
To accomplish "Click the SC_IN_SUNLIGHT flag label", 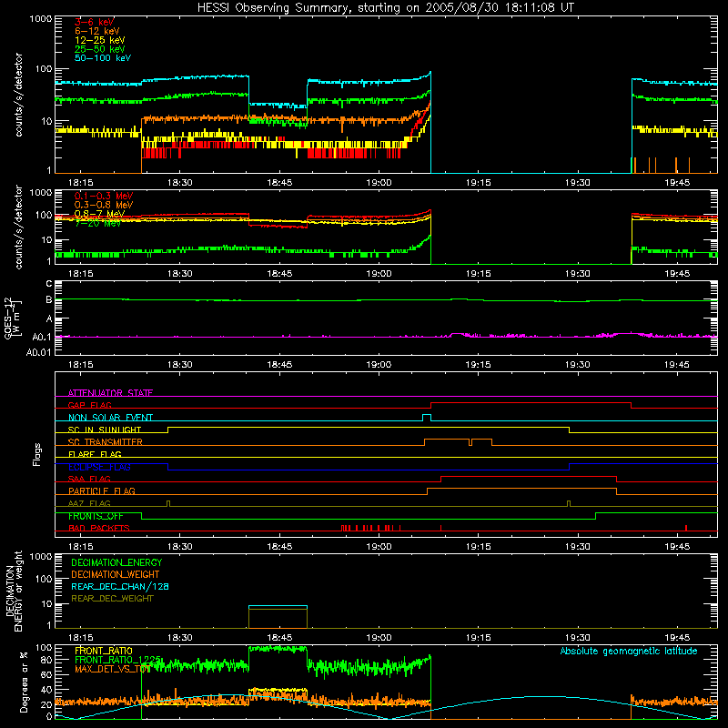I will 105,430.
